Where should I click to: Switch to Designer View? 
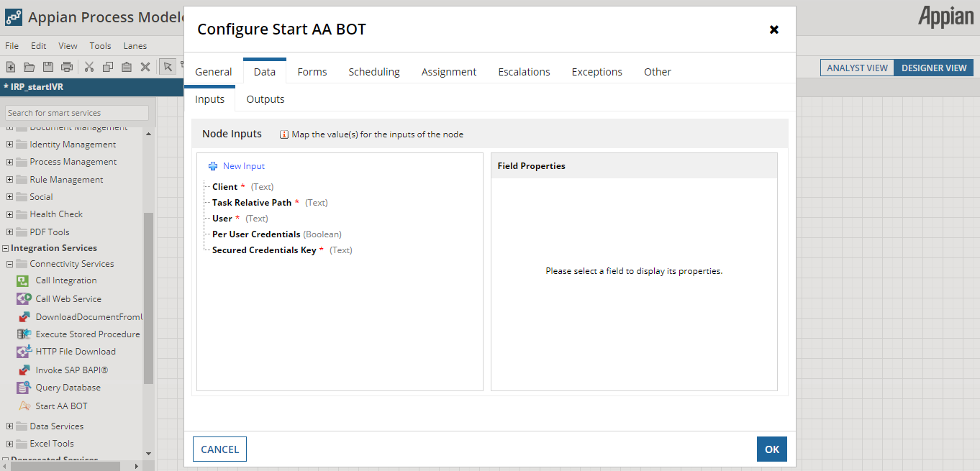(933, 68)
